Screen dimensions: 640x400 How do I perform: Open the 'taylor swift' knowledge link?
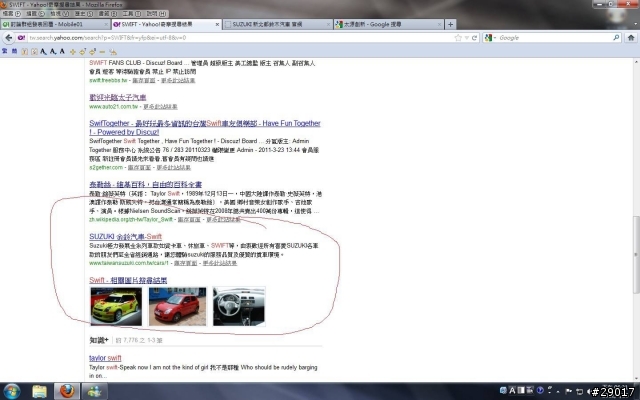pos(105,358)
